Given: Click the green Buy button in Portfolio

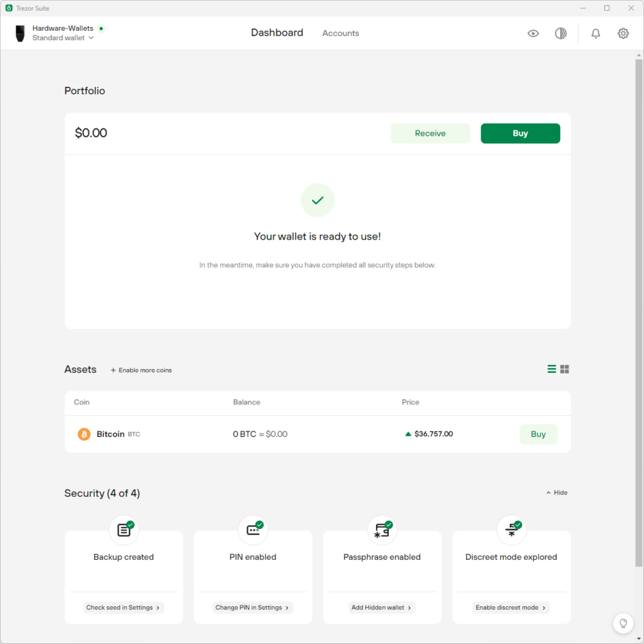Looking at the screenshot, I should (520, 133).
